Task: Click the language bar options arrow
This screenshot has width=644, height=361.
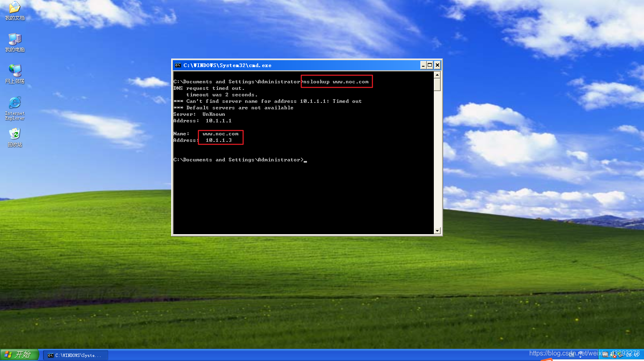Action: [x=581, y=357]
